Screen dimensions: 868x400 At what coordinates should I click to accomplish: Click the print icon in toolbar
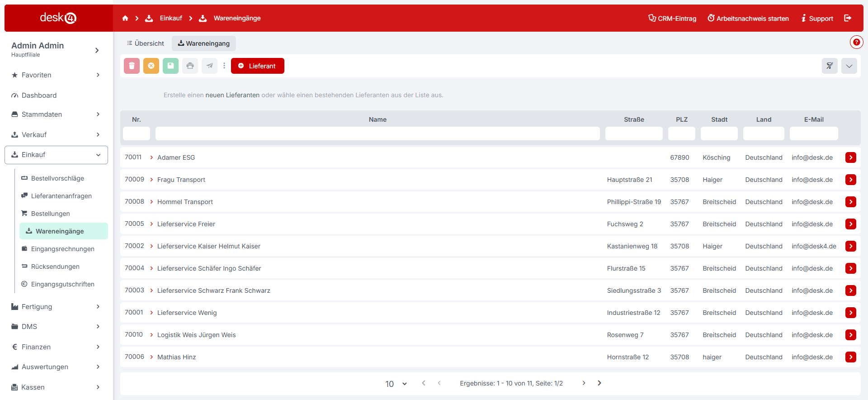pyautogui.click(x=190, y=66)
